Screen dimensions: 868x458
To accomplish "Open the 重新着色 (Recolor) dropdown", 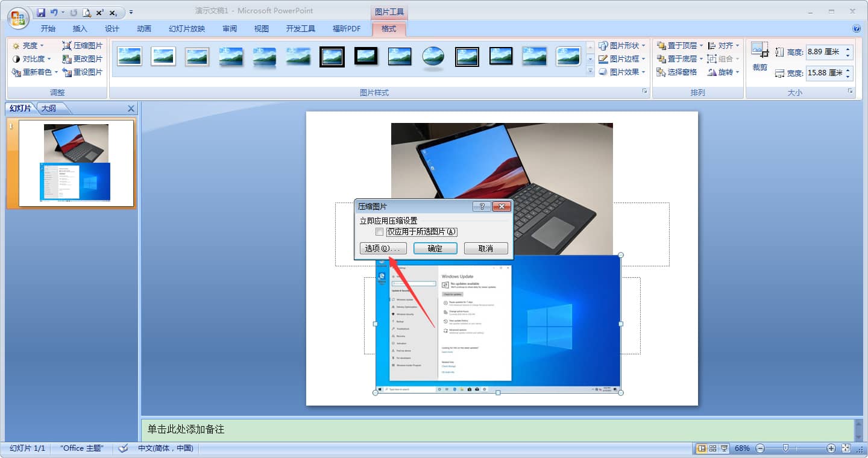I will (31, 72).
